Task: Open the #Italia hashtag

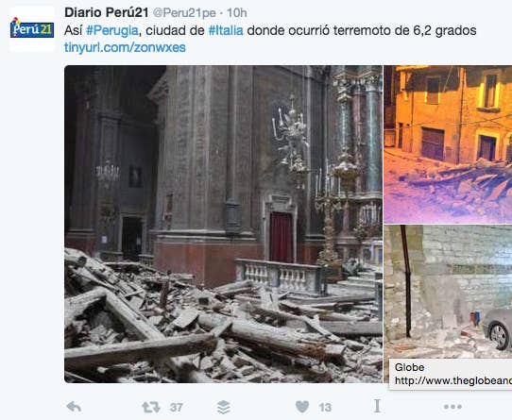Action: [226, 31]
